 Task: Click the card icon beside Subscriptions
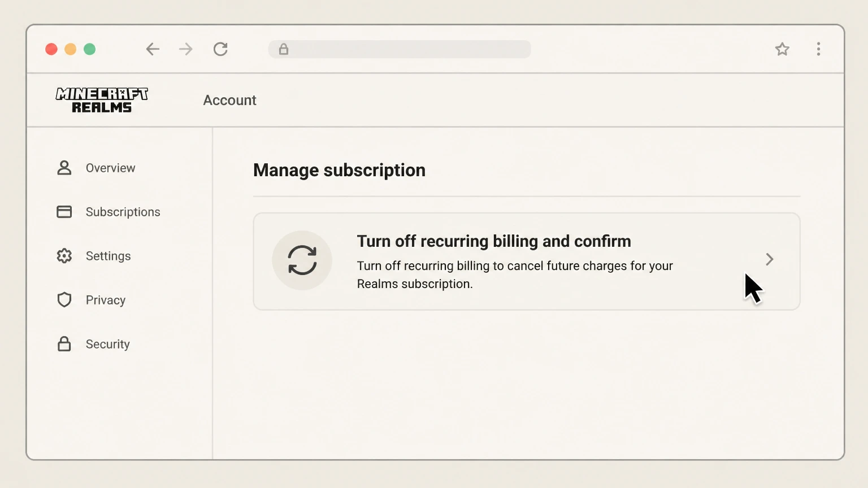point(64,212)
